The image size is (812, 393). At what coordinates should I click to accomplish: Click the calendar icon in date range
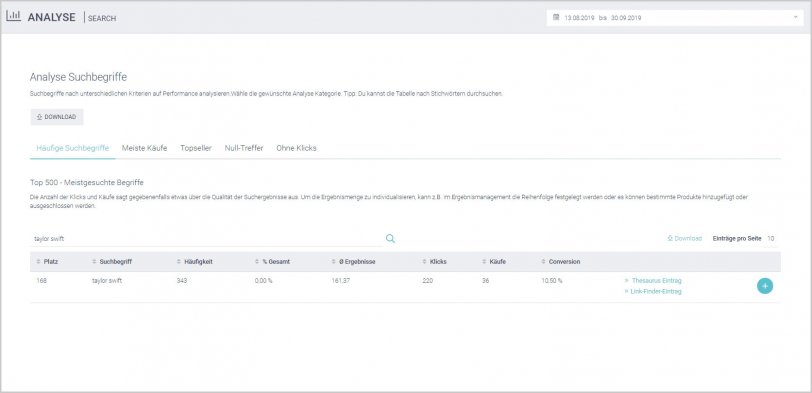click(x=556, y=18)
